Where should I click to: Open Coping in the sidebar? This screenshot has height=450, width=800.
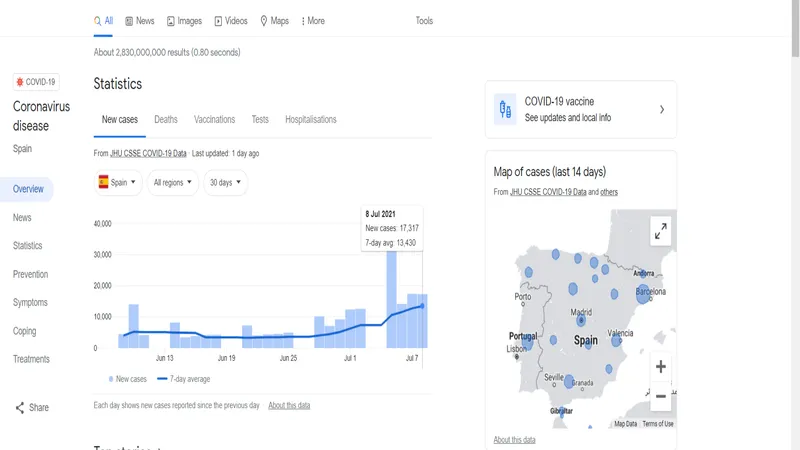coord(24,331)
